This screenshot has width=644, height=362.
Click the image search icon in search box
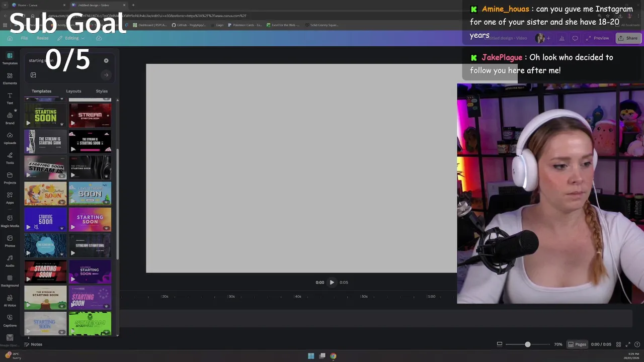[x=33, y=75]
